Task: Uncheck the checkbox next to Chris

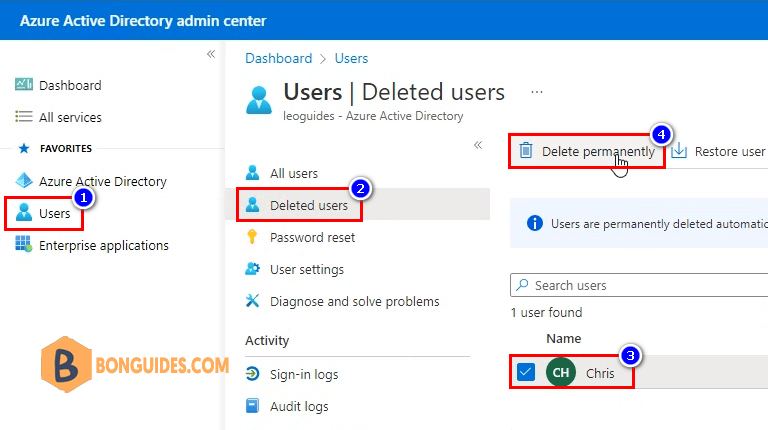Action: [x=526, y=372]
